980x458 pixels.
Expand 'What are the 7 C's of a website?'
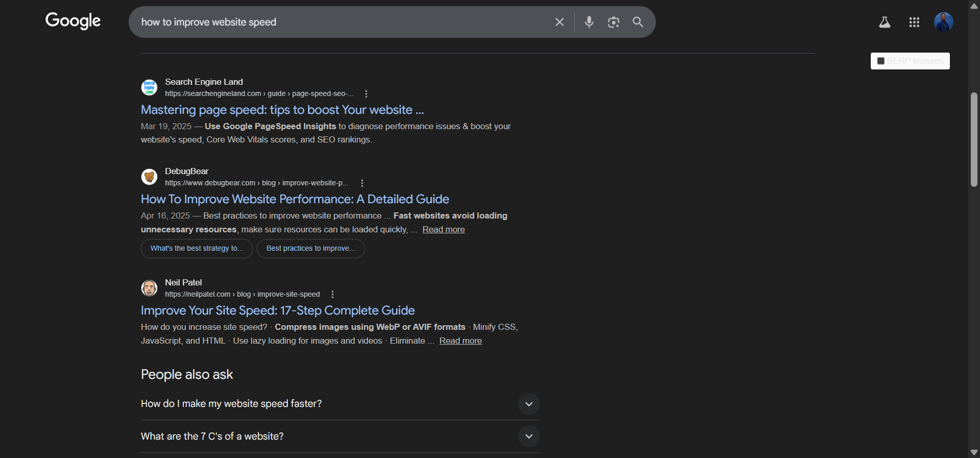tap(340, 437)
